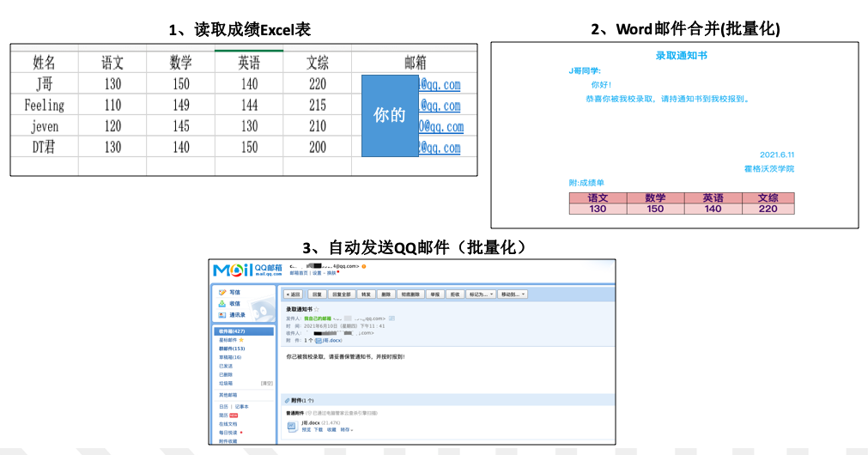Select the 收件箱(427) inbox folder
868x455 pixels.
pos(244,331)
